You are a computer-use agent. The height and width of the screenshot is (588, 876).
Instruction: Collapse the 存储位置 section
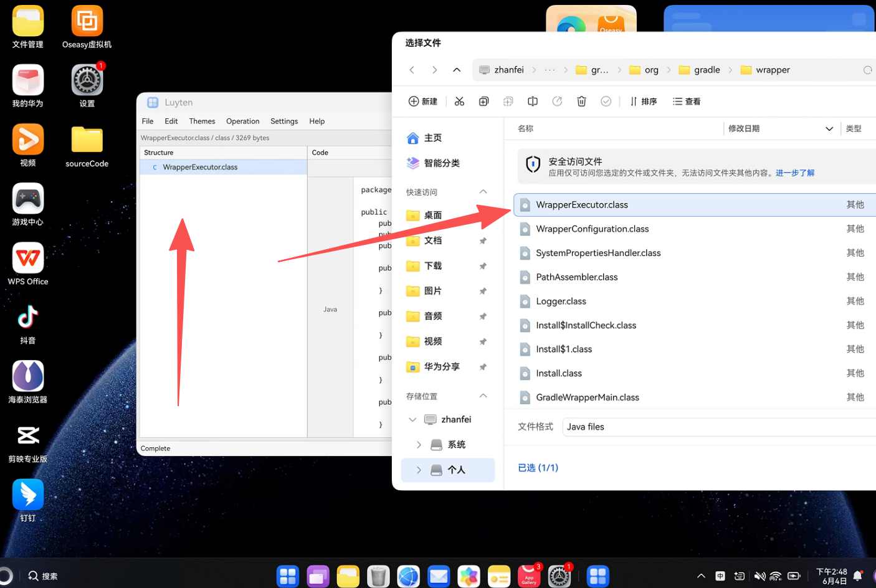483,396
